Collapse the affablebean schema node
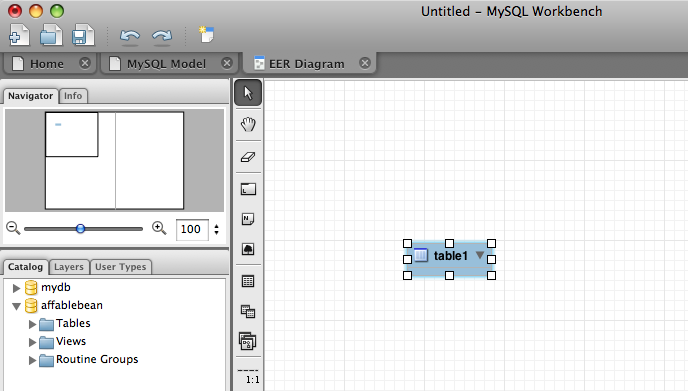This screenshot has height=391, width=688. coord(16,306)
